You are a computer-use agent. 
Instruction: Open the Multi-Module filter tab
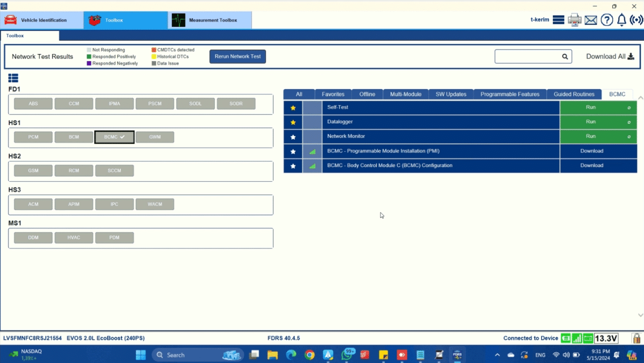point(406,94)
